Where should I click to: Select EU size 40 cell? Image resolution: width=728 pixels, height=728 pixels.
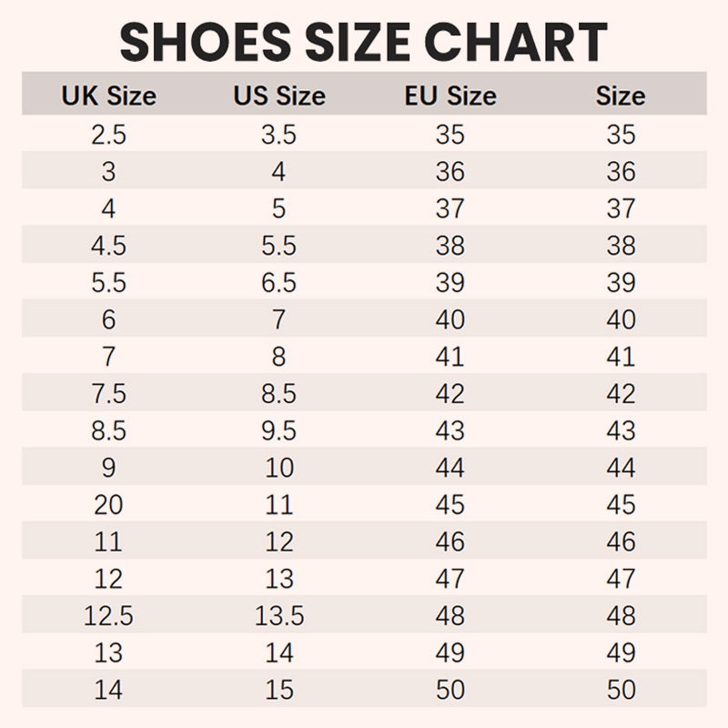[450, 319]
